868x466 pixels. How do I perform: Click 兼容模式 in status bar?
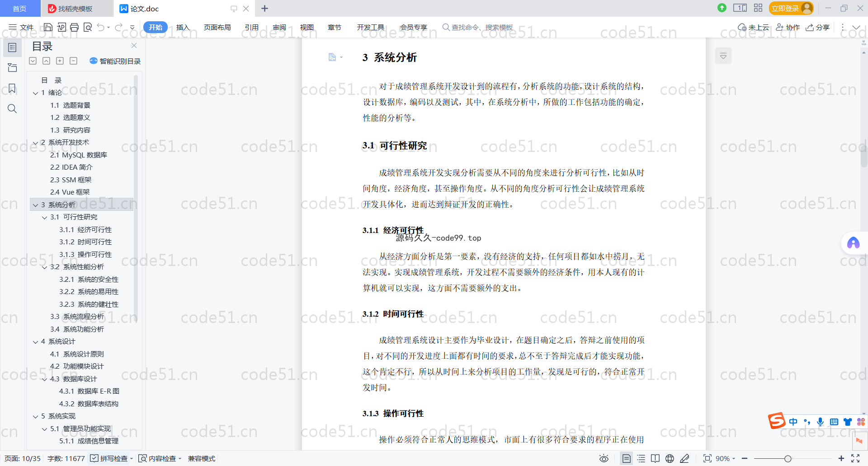(x=202, y=458)
